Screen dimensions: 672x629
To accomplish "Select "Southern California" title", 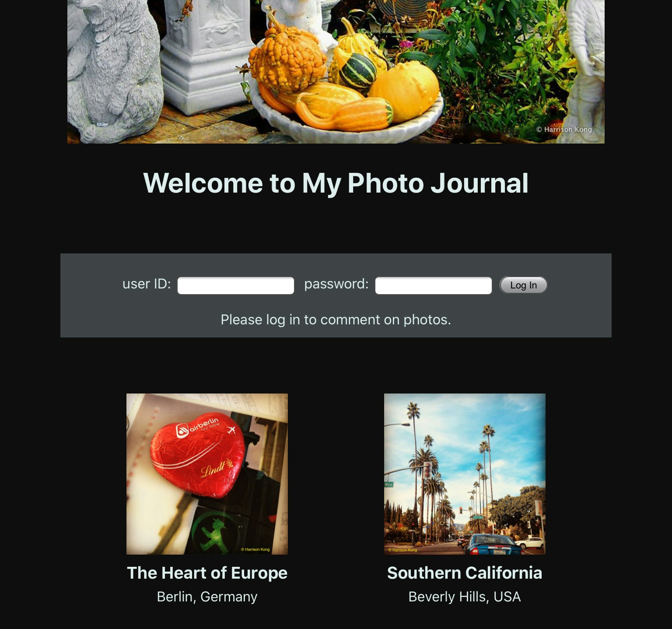I will click(465, 573).
